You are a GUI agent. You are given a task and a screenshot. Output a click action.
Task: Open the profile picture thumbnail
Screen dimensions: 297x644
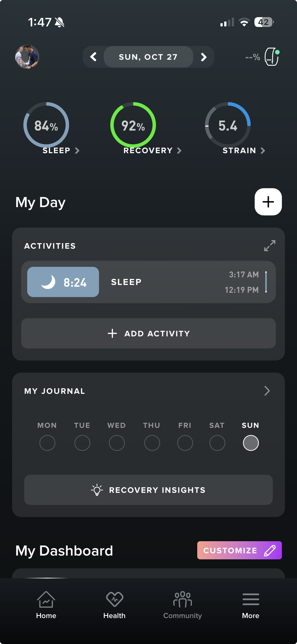(x=27, y=57)
